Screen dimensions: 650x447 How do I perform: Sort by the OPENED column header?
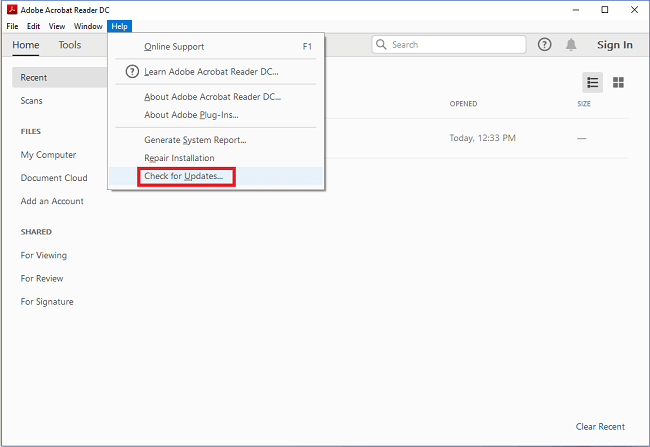click(x=463, y=104)
